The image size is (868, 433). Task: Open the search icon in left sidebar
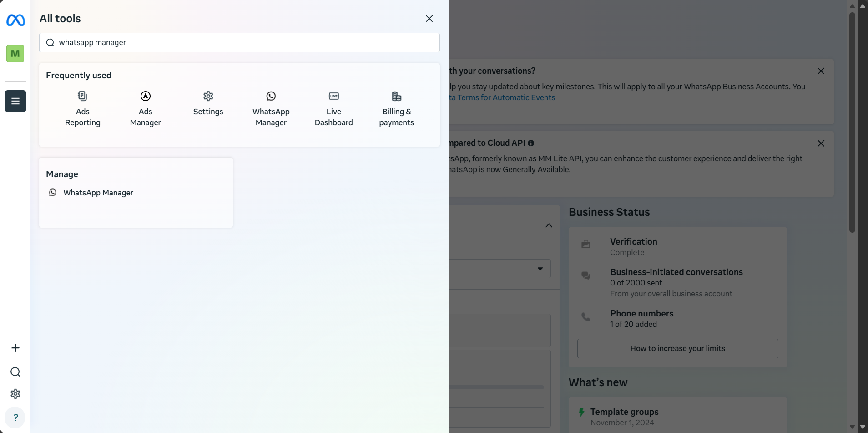tap(15, 372)
